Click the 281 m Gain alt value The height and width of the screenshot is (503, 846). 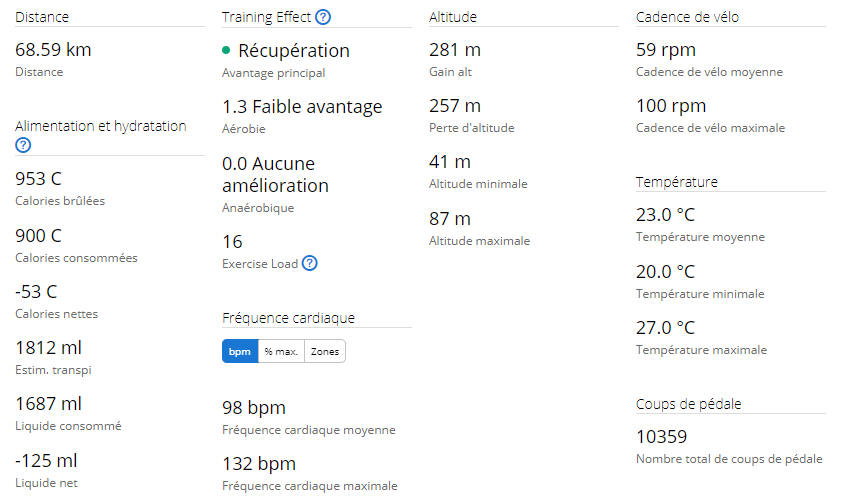pyautogui.click(x=455, y=50)
